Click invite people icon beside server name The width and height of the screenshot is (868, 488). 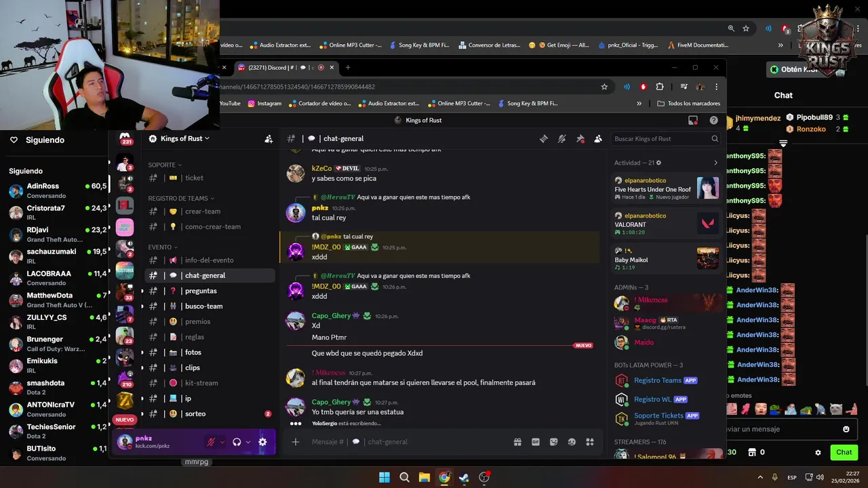pyautogui.click(x=269, y=138)
